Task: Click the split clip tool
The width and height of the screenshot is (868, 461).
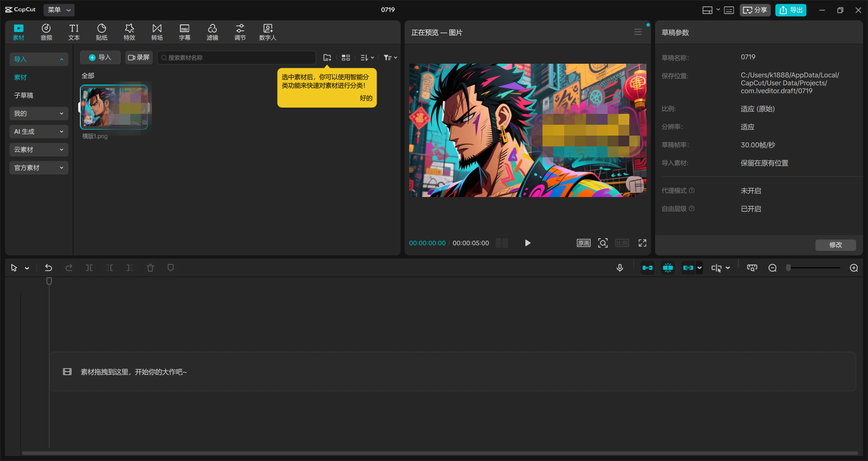Action: (89, 268)
